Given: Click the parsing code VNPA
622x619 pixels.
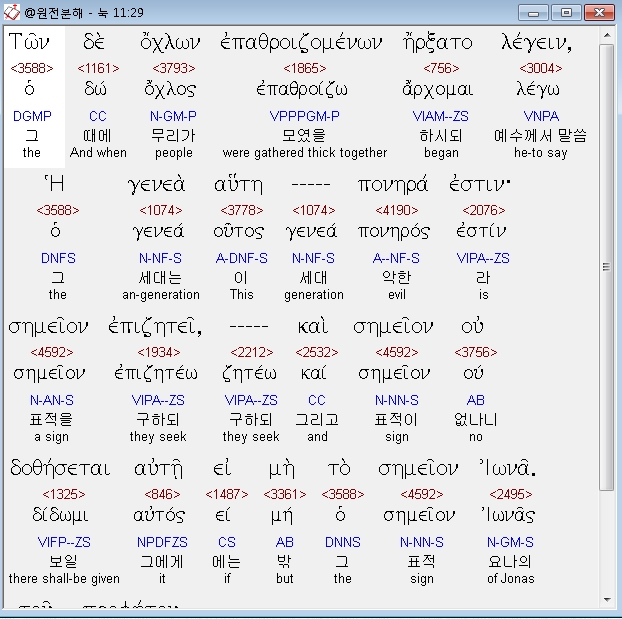Looking at the screenshot, I should 541,116.
